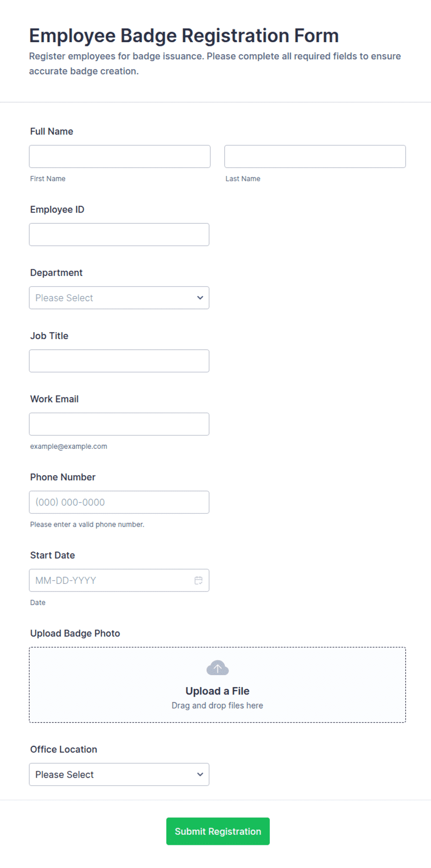Open the Department Please Select combo box
The width and height of the screenshot is (431, 868).
[119, 298]
